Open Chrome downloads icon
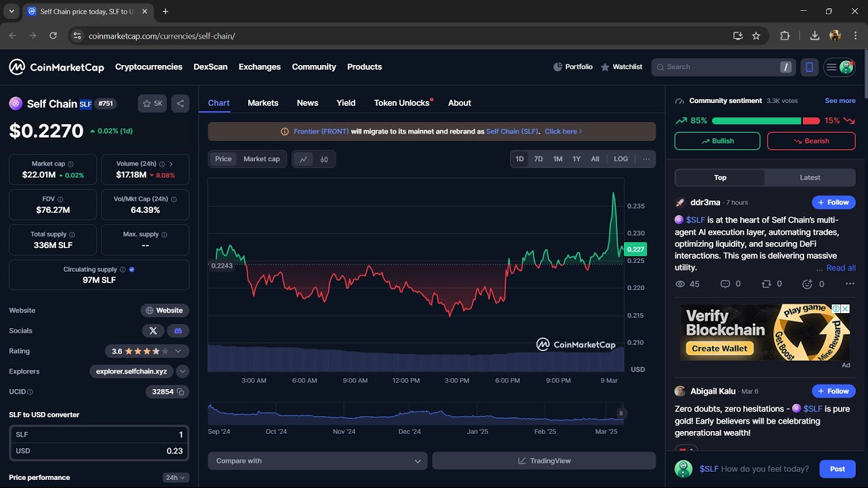Screen dimensions: 868x488 tap(815, 36)
